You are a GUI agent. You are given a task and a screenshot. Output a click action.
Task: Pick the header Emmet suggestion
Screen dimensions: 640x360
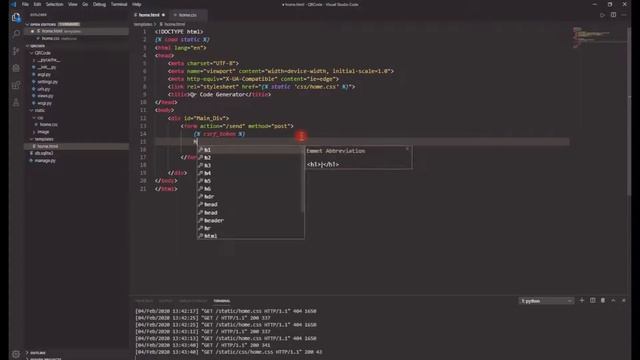250,220
